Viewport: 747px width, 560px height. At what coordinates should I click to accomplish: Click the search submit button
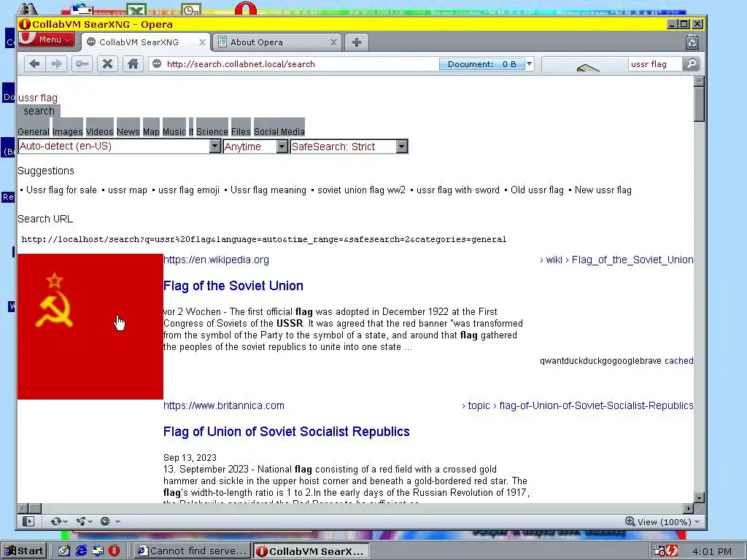coord(39,111)
